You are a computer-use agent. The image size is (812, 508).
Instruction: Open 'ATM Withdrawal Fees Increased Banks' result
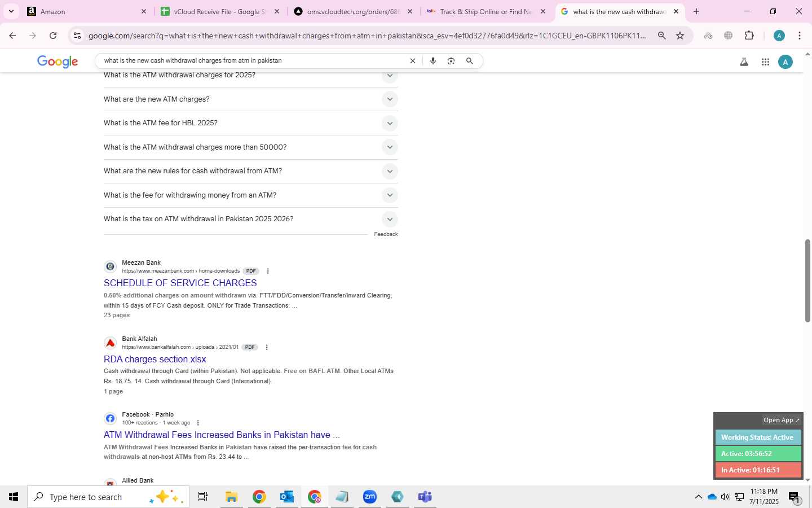click(x=222, y=435)
